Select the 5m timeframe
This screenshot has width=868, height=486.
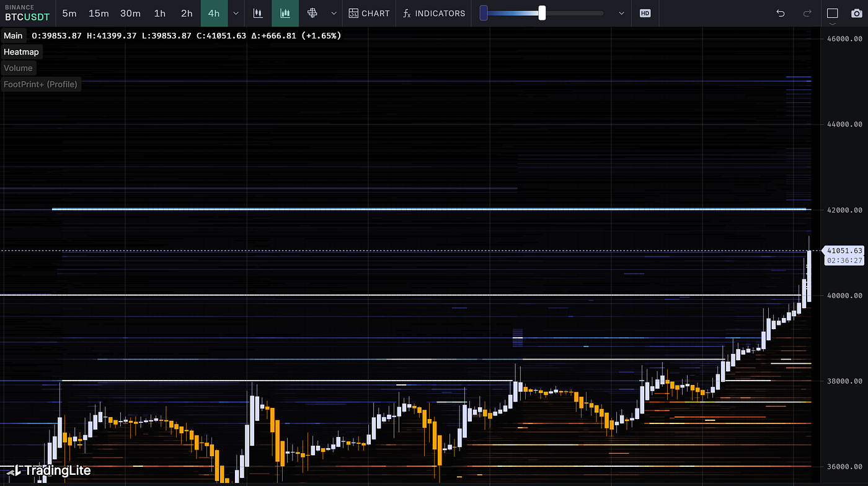pos(69,13)
